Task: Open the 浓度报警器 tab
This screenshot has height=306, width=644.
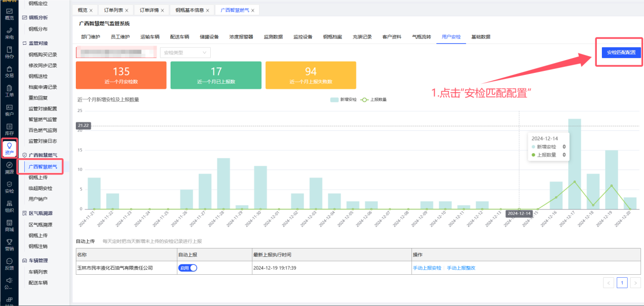Action: (x=241, y=37)
